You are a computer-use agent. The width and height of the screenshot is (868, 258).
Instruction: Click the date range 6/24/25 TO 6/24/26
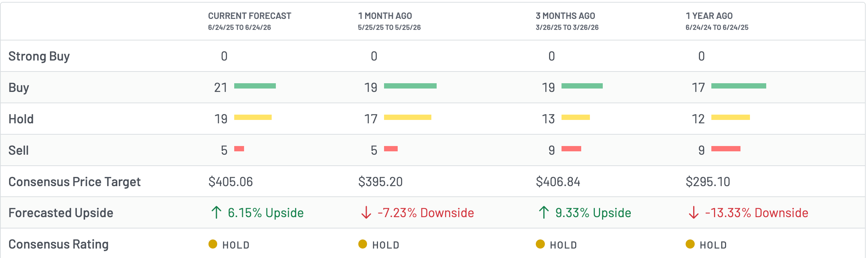coord(240,27)
